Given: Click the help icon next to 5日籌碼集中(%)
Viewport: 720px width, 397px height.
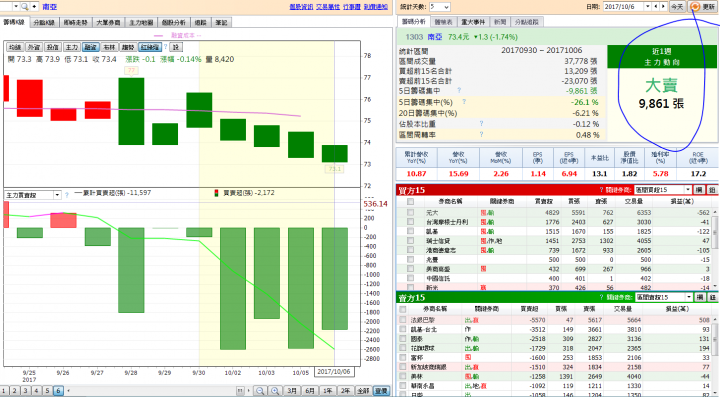Looking at the screenshot, I should click(464, 102).
